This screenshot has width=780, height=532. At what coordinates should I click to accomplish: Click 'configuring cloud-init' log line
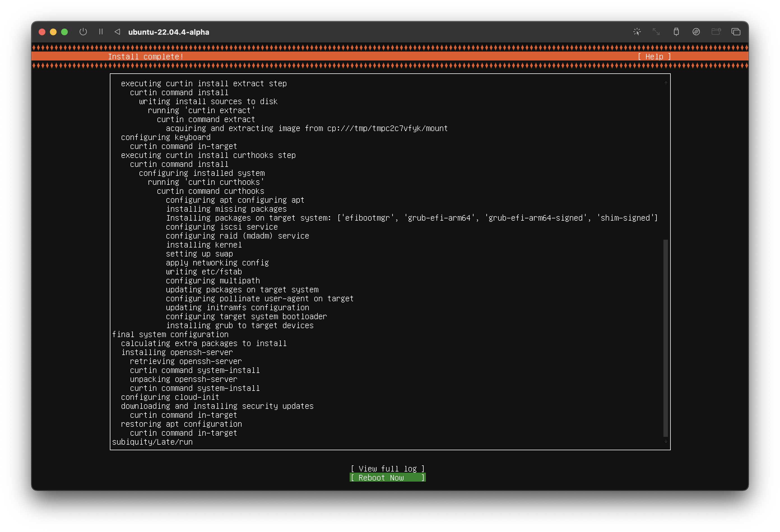170,397
